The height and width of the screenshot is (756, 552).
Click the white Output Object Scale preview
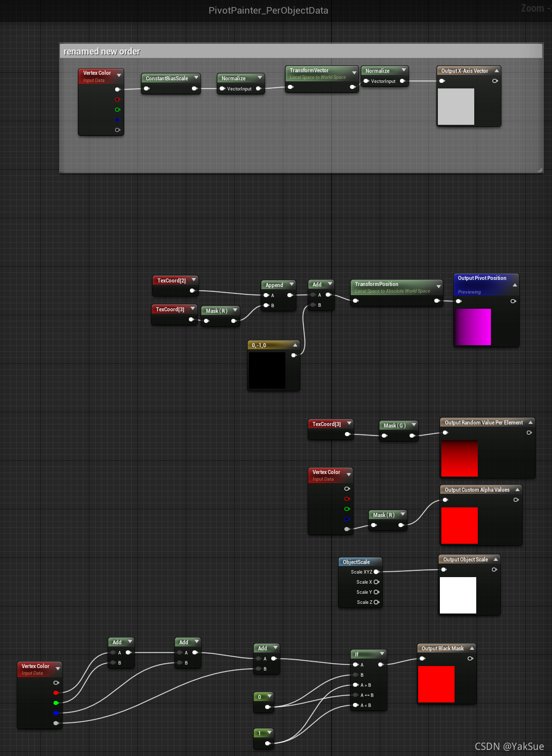pyautogui.click(x=458, y=595)
